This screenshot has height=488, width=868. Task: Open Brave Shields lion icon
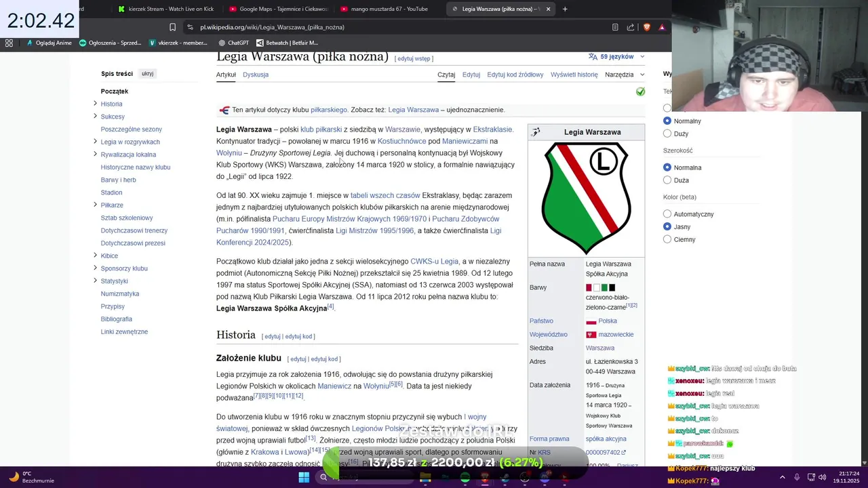click(646, 27)
